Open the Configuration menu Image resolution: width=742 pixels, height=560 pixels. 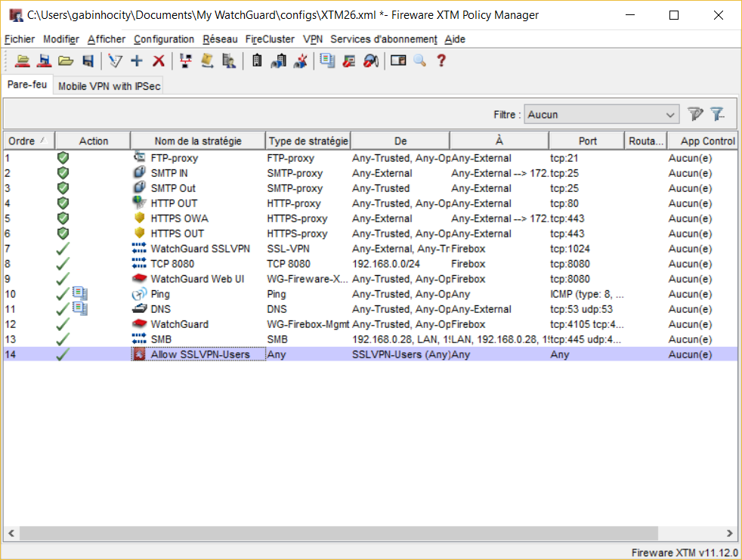[x=164, y=39]
